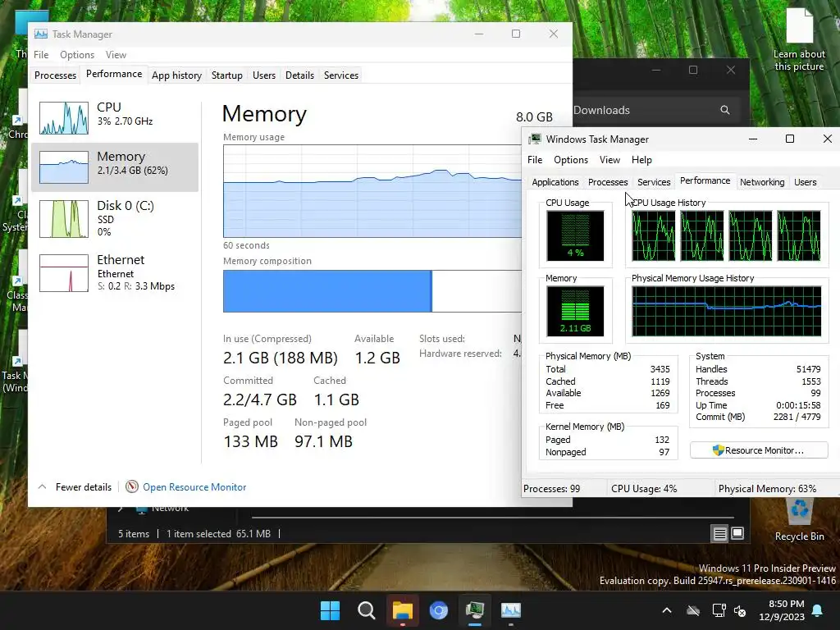Open Users tab in Windows Task Manager
The height and width of the screenshot is (630, 840).
[806, 182]
